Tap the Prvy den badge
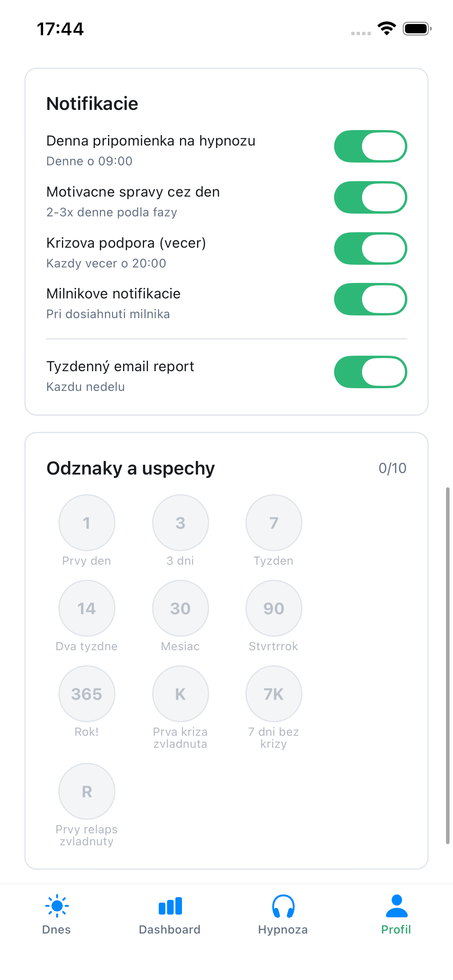453x980 pixels. [x=87, y=523]
